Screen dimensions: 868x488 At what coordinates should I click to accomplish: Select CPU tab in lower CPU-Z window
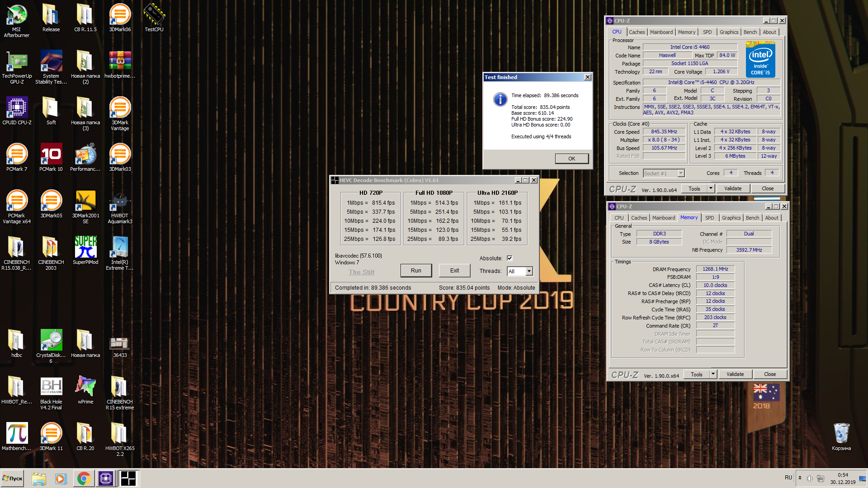pos(619,218)
